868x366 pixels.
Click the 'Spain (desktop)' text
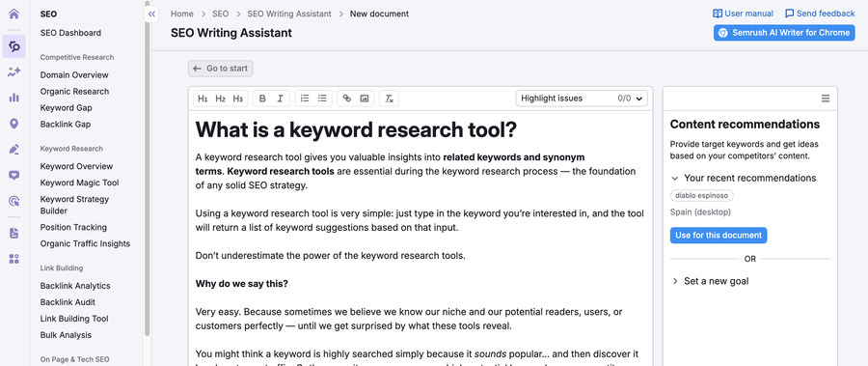coord(700,211)
